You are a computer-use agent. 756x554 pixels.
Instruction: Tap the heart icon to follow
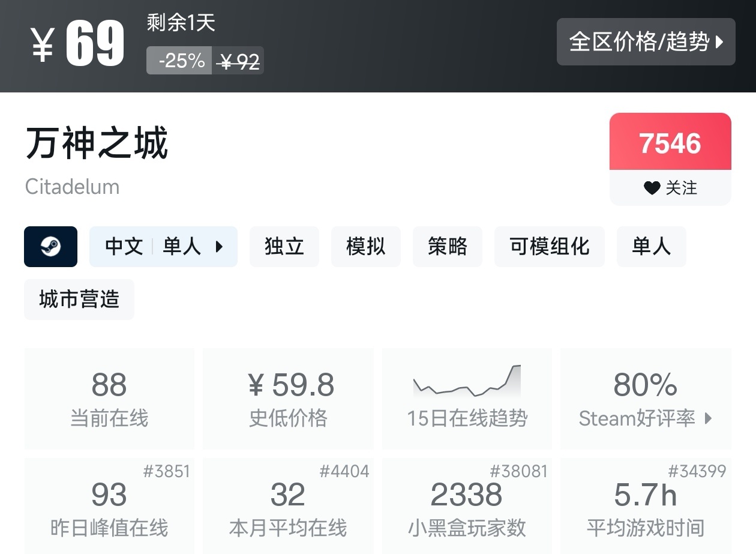652,188
